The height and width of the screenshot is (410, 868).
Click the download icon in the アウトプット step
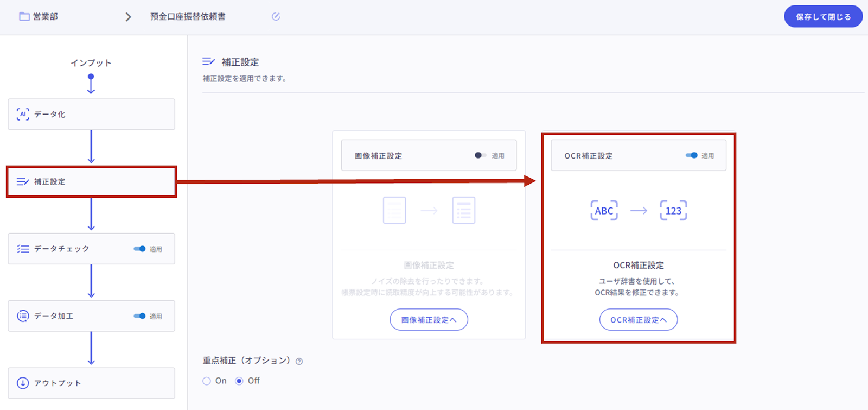pyautogui.click(x=23, y=383)
